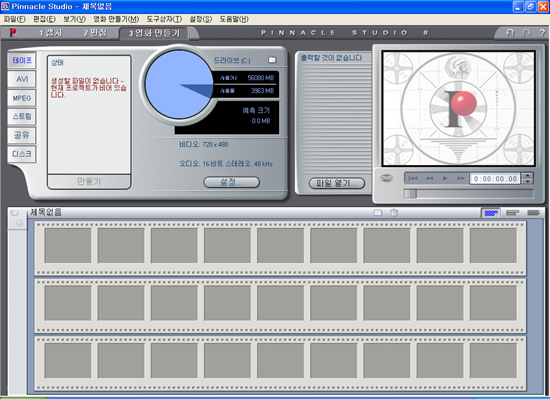The width and height of the screenshot is (550, 399).
Task: Open the video toolbox toggle icon
Action: tap(14, 212)
